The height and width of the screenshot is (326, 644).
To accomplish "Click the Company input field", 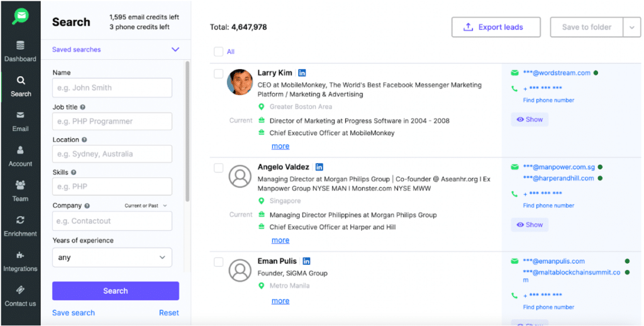I will click(x=112, y=221).
